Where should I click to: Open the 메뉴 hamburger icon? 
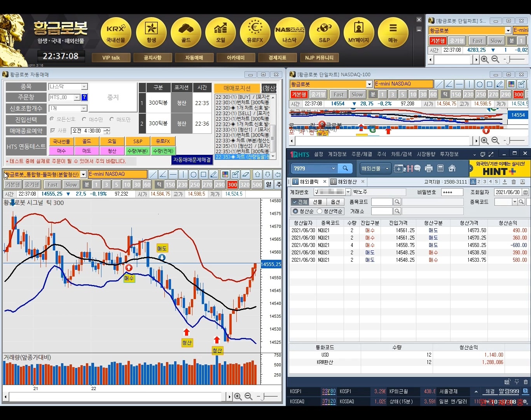[393, 33]
